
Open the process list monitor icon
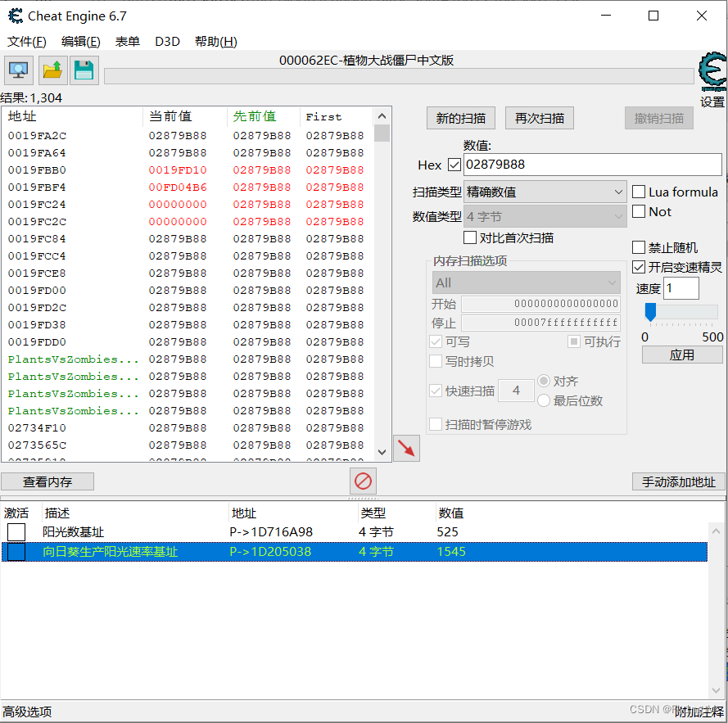[19, 70]
